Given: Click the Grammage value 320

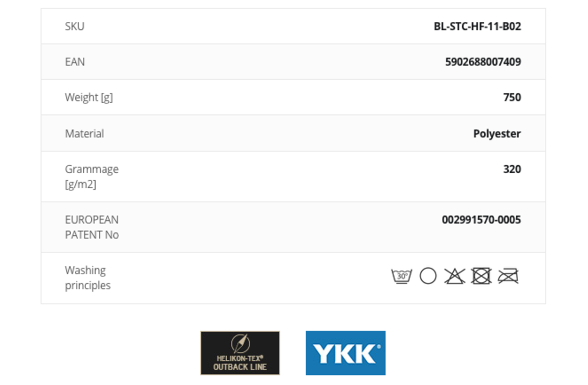Looking at the screenshot, I should (x=512, y=169).
